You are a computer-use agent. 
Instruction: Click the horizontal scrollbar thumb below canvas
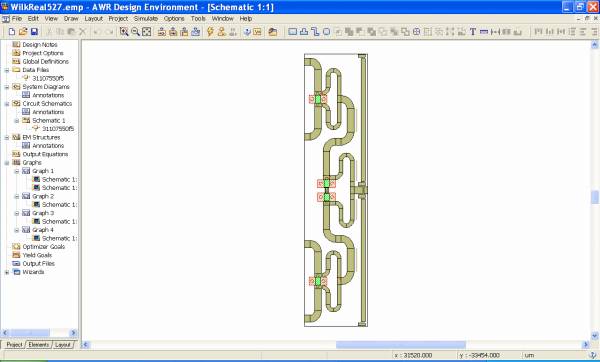coord(401,345)
